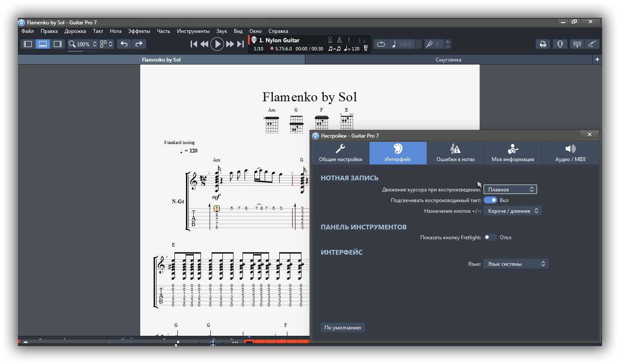
Task: Open the Правка menu
Action: [49, 31]
